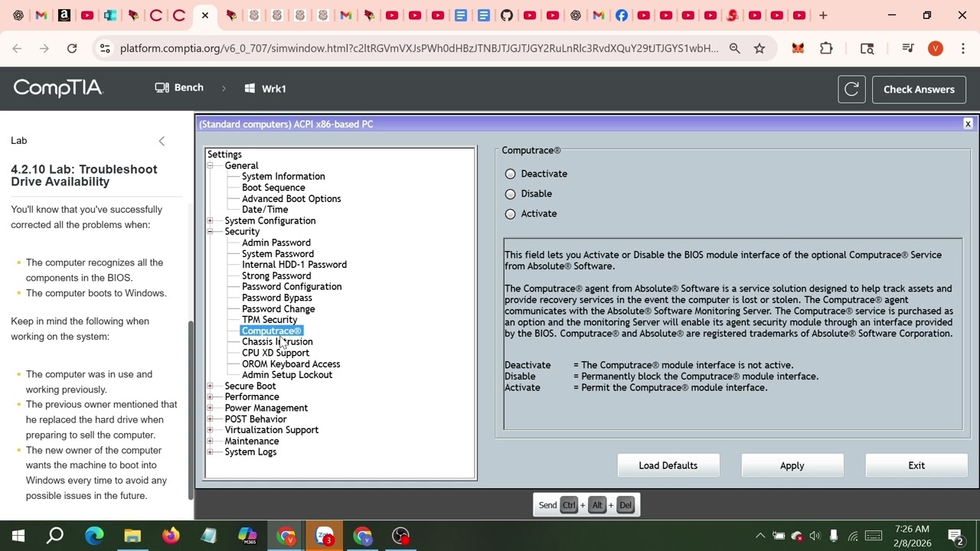Screen dimensions: 980x551
Task: Open Microsoft 365 app from taskbar
Action: coord(247,536)
